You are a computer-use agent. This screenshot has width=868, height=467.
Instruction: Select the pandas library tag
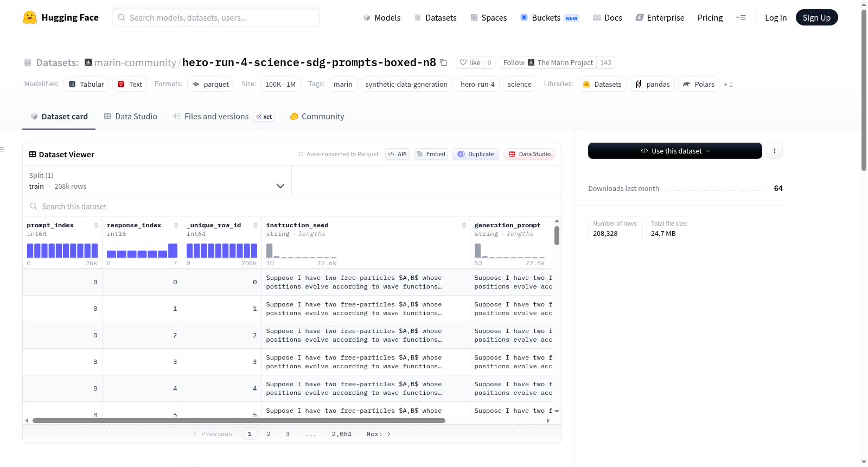click(x=652, y=84)
